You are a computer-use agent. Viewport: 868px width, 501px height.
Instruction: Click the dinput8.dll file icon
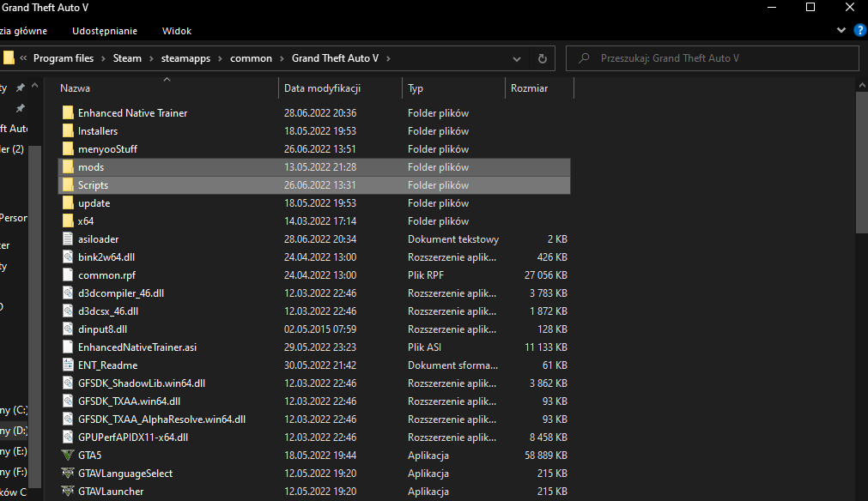tap(68, 329)
